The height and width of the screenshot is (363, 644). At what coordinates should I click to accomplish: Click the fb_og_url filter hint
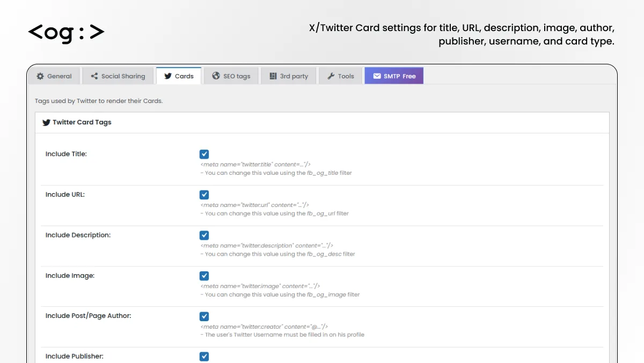click(275, 213)
